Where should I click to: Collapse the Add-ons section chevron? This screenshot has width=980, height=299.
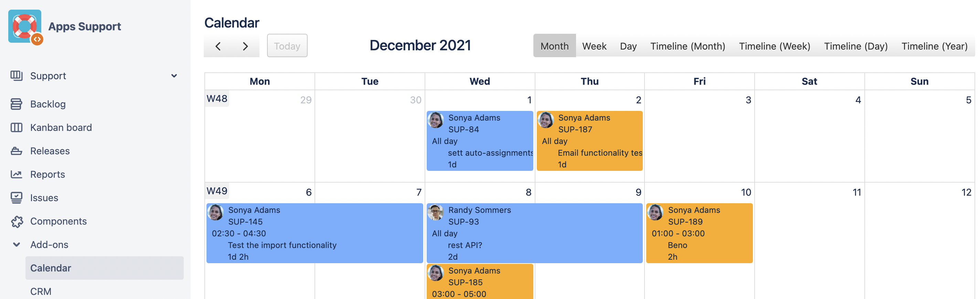[17, 245]
